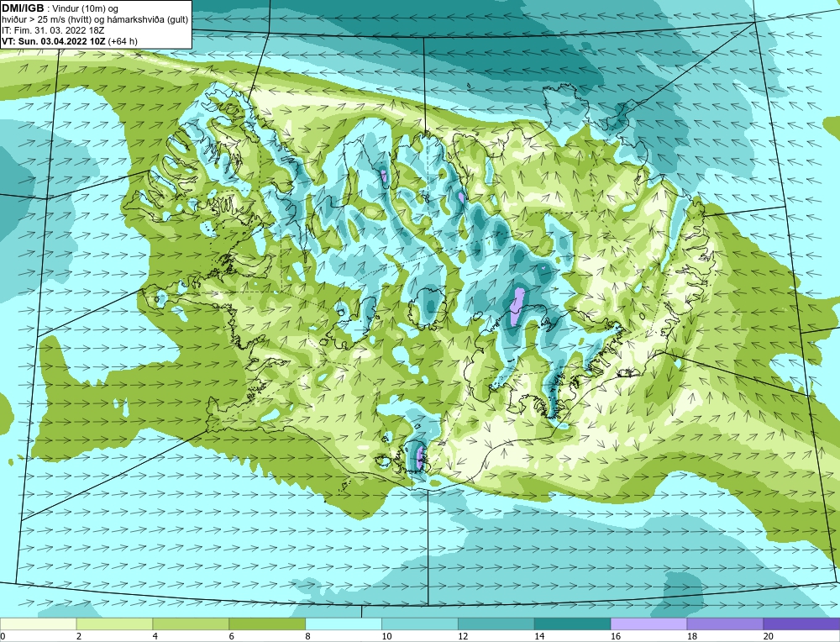
Task: Click the legend scale label "16"
Action: click(x=616, y=637)
